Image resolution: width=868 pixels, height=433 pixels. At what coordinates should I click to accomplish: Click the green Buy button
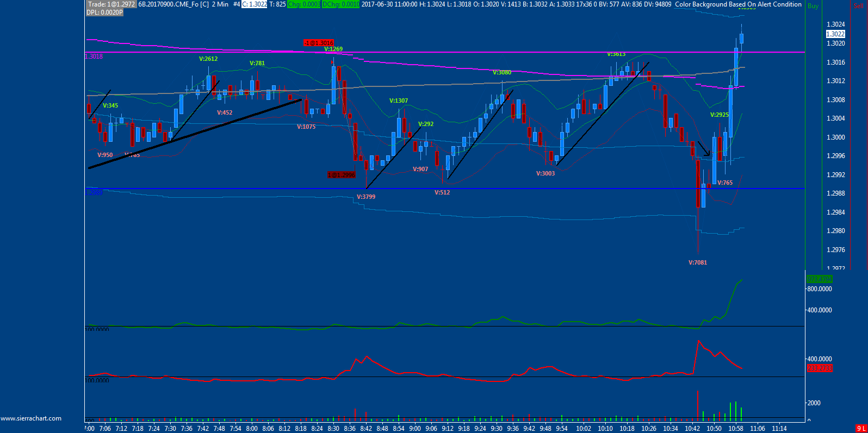point(813,6)
